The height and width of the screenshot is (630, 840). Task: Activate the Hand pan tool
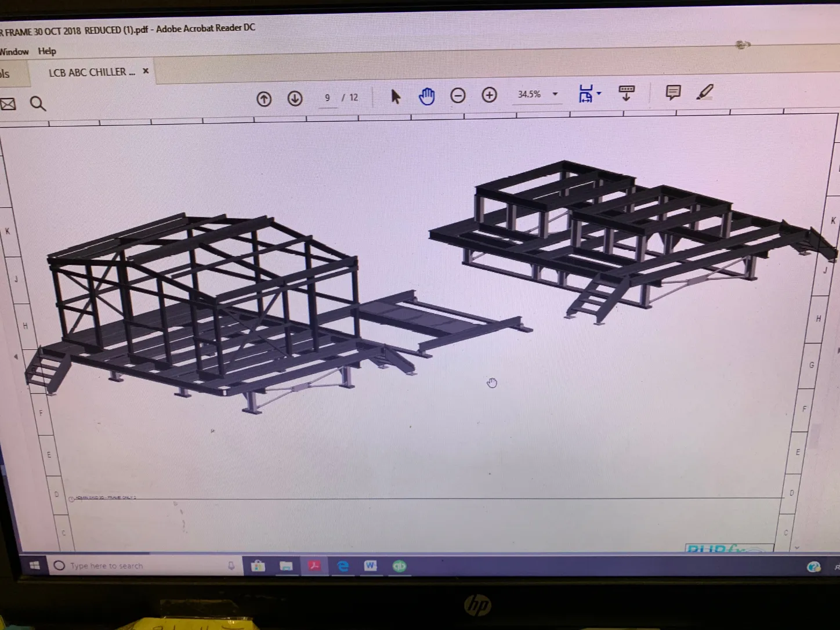coord(427,96)
